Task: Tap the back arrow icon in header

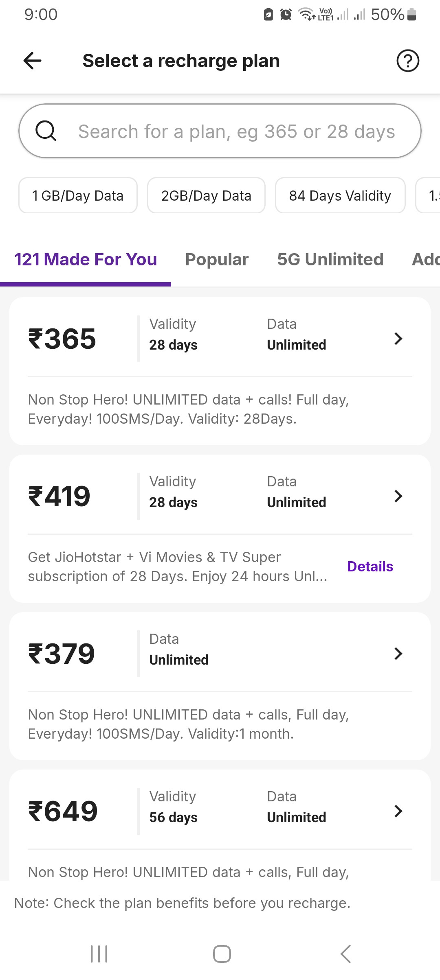Action: point(33,61)
